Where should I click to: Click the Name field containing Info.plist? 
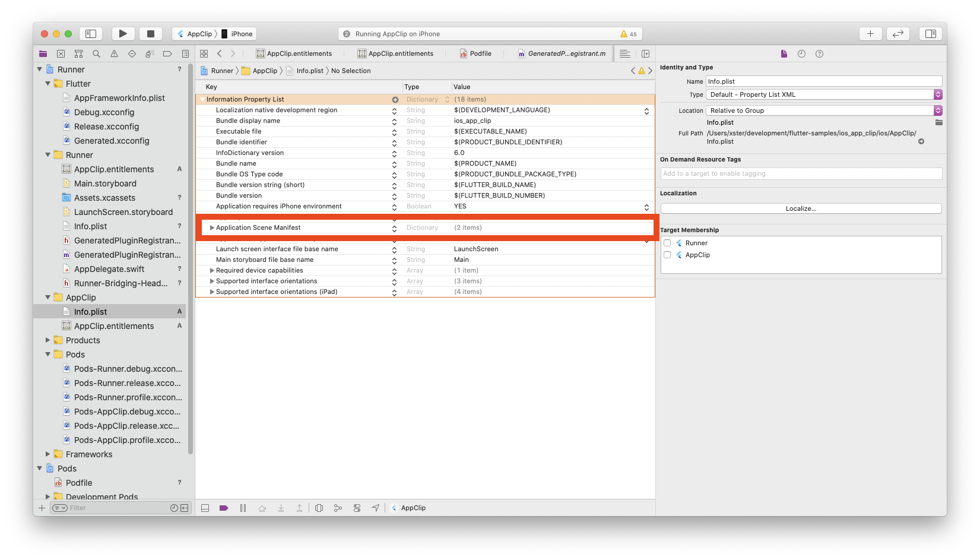823,81
